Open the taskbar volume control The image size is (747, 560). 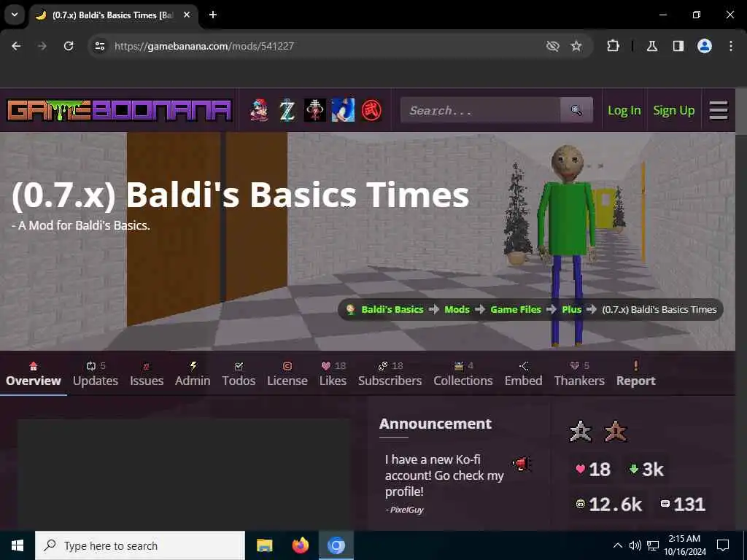point(635,545)
